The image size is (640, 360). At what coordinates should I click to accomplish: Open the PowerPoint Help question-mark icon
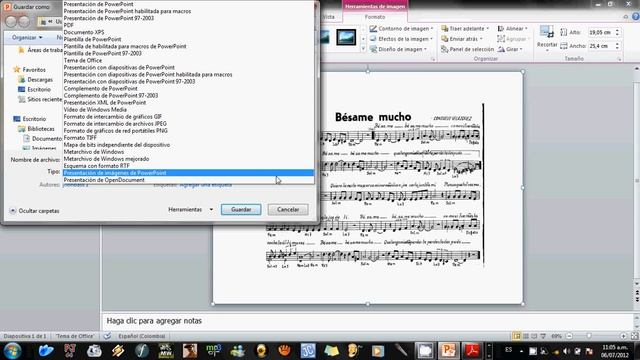coord(636,17)
